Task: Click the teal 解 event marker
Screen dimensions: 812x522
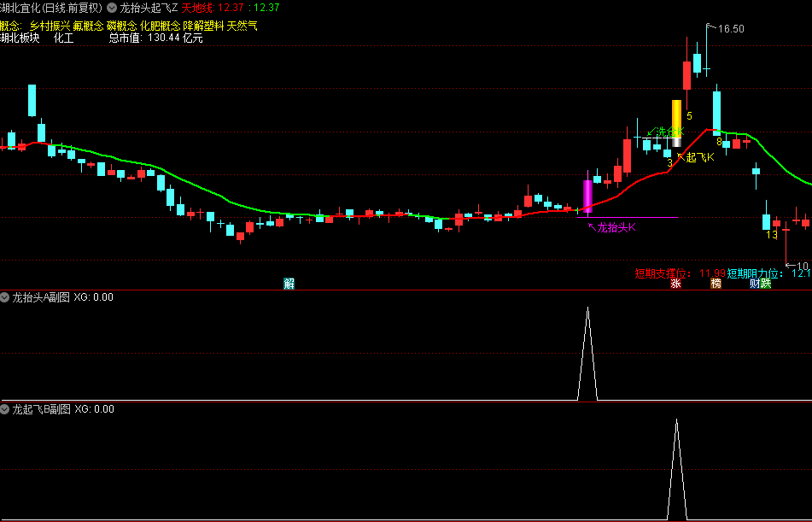Action: tap(289, 283)
